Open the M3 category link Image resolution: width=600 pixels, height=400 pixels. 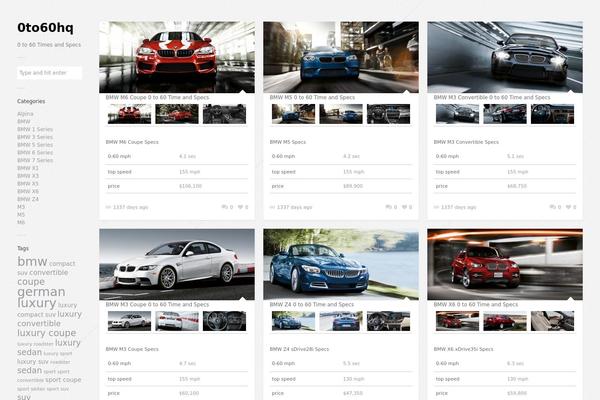pyautogui.click(x=21, y=207)
